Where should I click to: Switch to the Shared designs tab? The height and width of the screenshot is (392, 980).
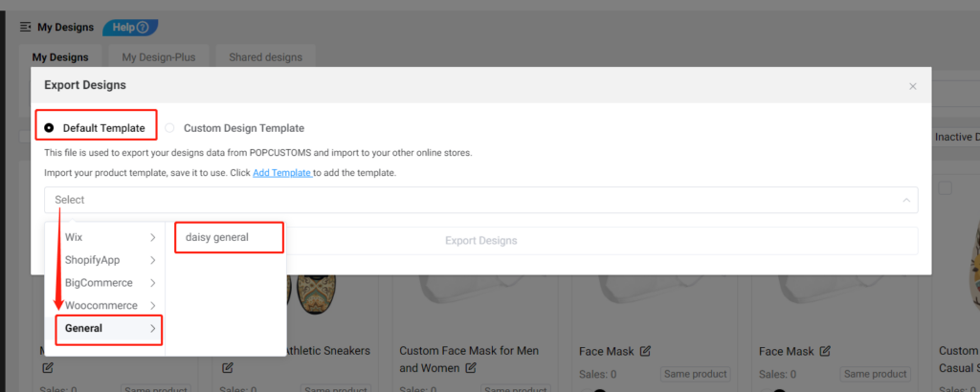[x=266, y=56]
